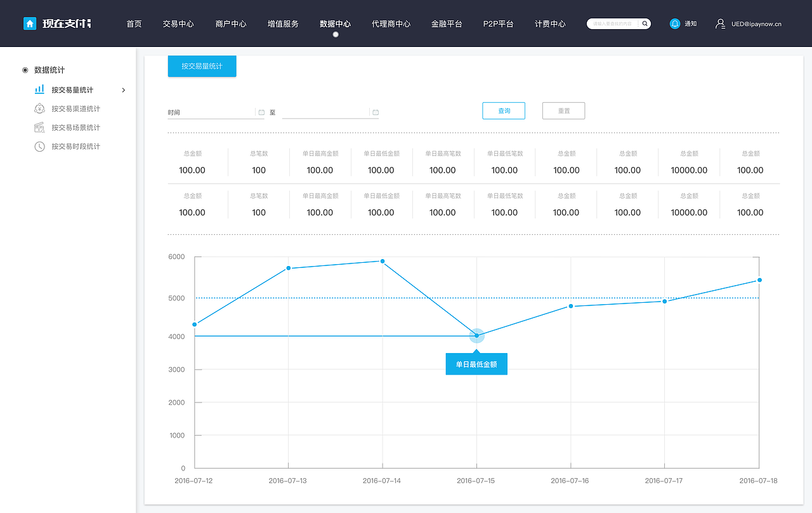Image resolution: width=812 pixels, height=513 pixels.
Task: Click the first-row 10000.00 value
Action: click(x=689, y=170)
